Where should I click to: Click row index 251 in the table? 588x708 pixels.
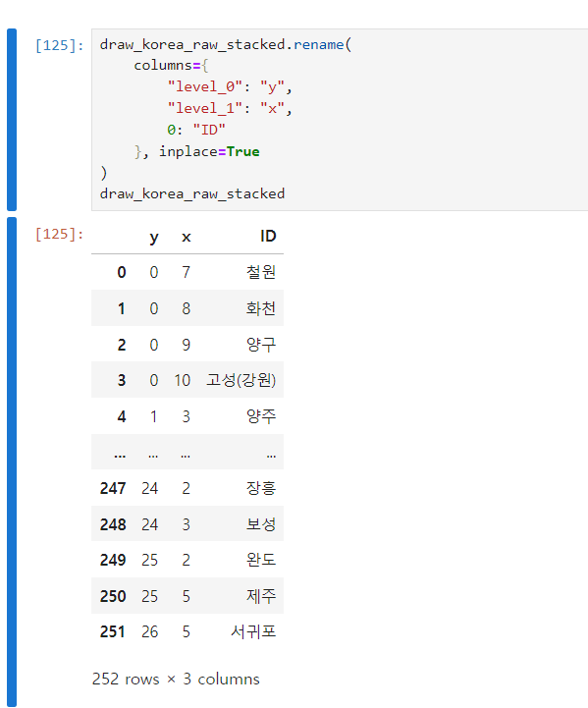click(113, 631)
